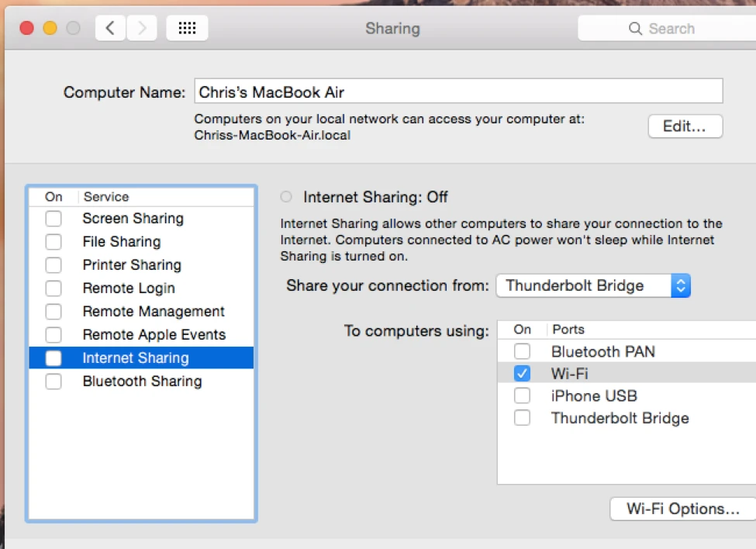Uncheck the Wi-Fi port checkbox
Viewport: 756px width, 549px height.
coord(523,374)
